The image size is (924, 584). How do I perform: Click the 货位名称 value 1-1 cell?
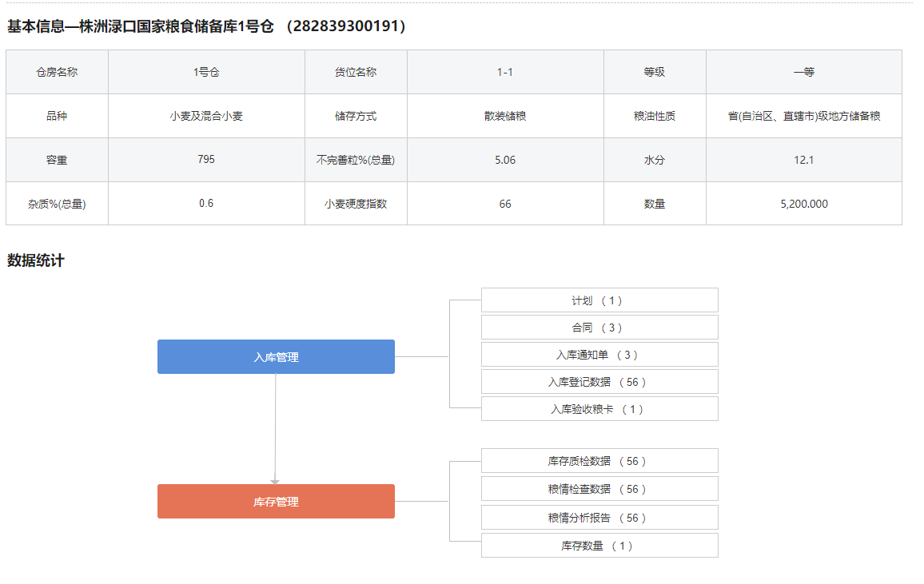(x=505, y=72)
